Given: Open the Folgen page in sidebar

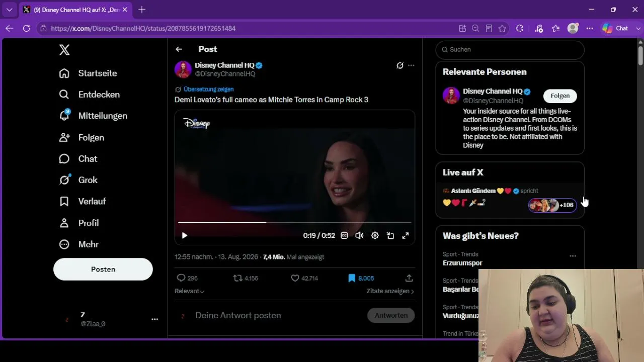Looking at the screenshot, I should coord(82,137).
